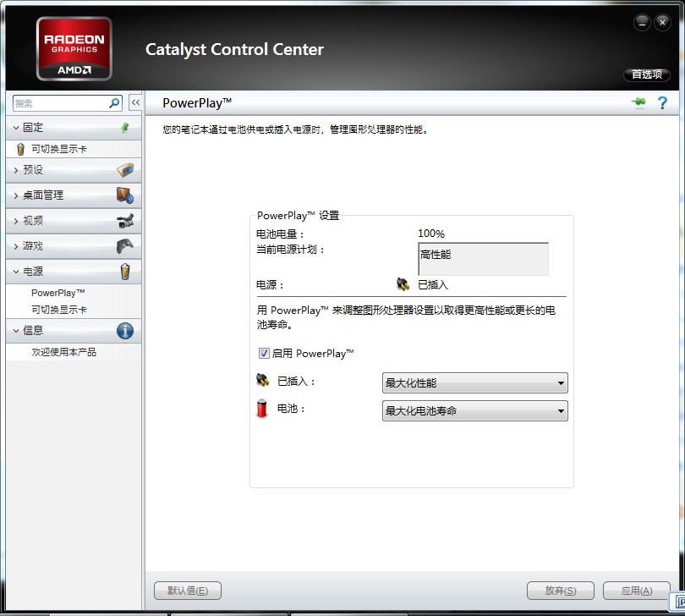Minimize the Catalyst Control Center window
Screen dimensions: 685x616
tap(642, 23)
